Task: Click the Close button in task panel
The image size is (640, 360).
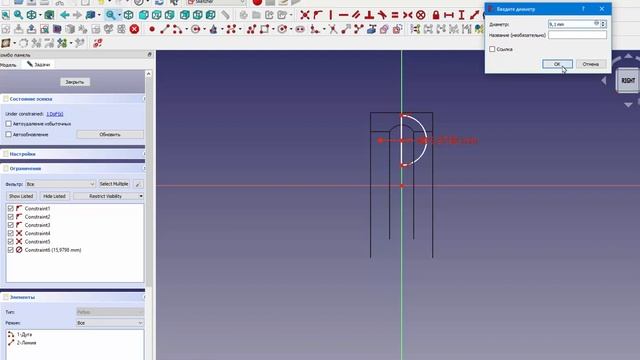Action: point(75,82)
